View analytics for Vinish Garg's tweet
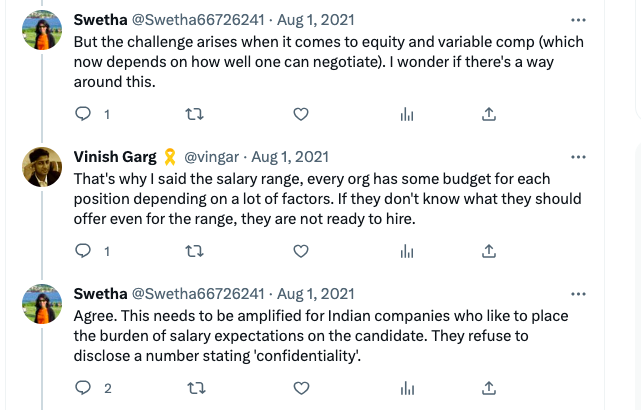The height and width of the screenshot is (410, 641). click(407, 251)
